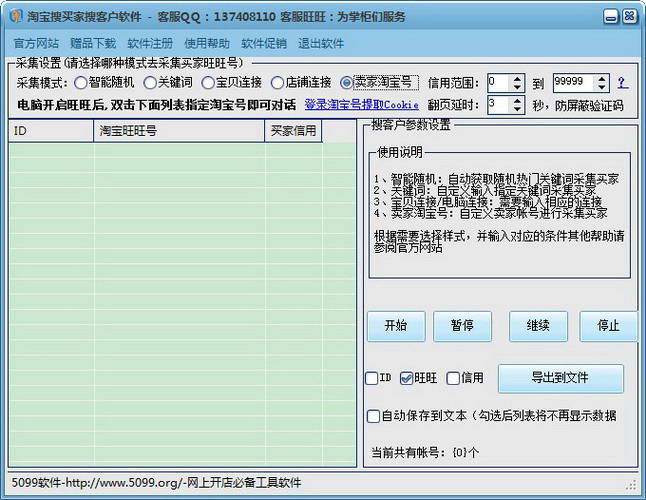Increase the 翻页延时 seconds value

(517, 100)
